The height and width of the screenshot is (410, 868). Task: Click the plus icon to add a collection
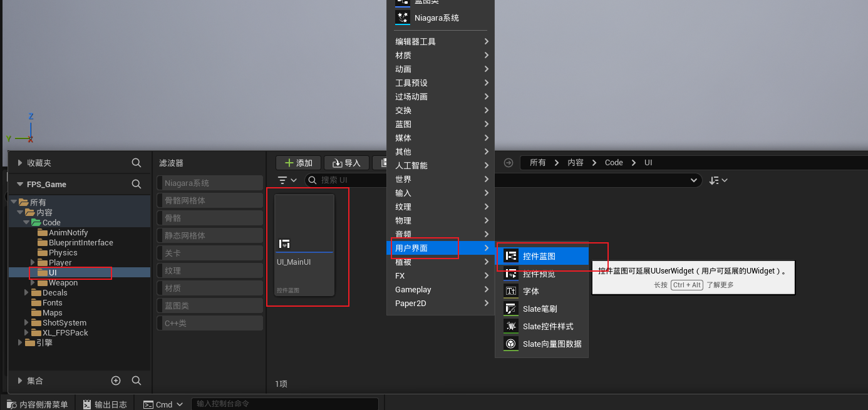click(x=116, y=381)
